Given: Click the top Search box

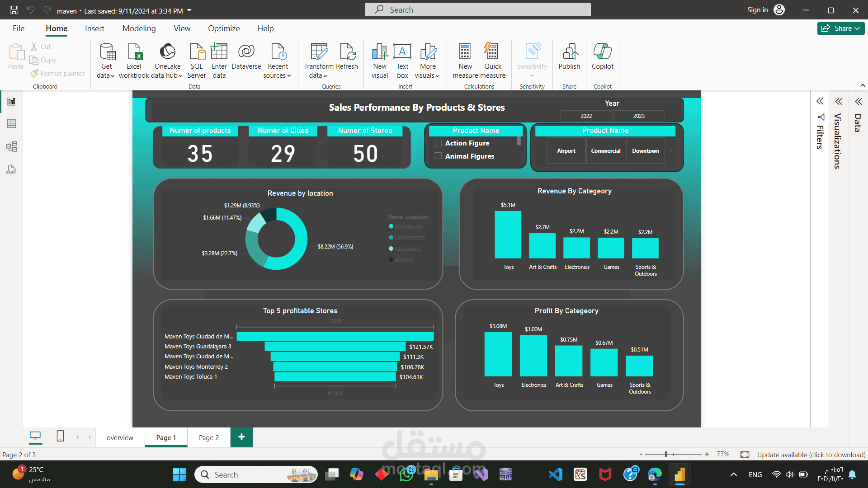Looking at the screenshot, I should pyautogui.click(x=477, y=10).
